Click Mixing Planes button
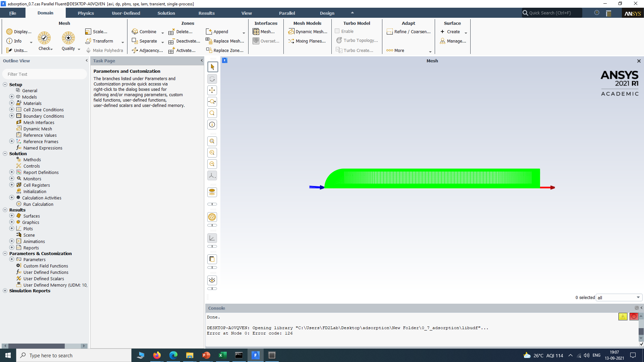 307,41
